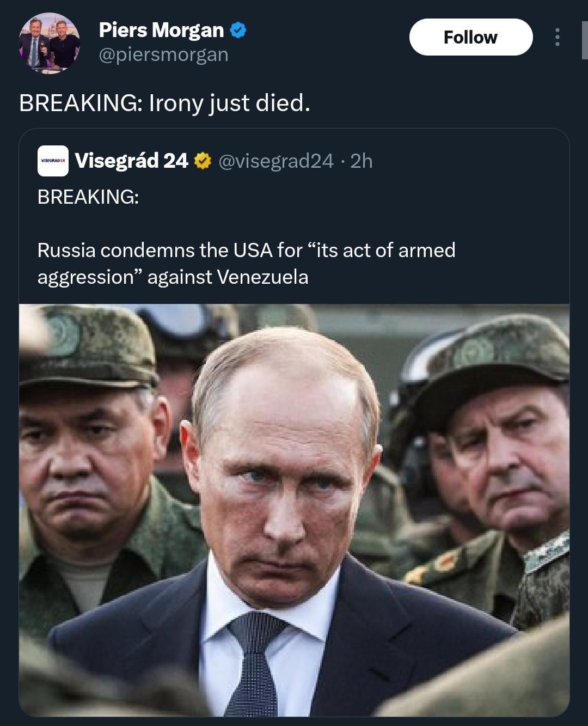Click the Visegrád 24 logo avatar
Screen dimensions: 588x726
point(53,161)
